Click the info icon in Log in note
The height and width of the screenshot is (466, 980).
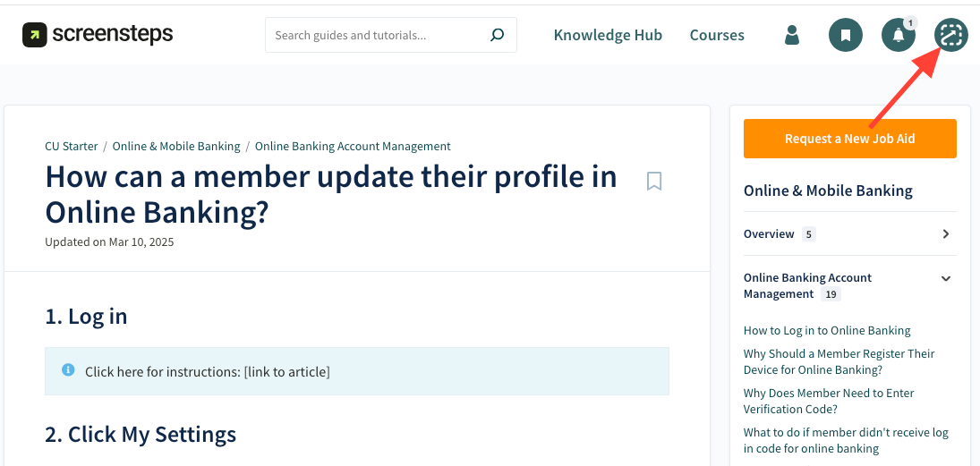[68, 370]
